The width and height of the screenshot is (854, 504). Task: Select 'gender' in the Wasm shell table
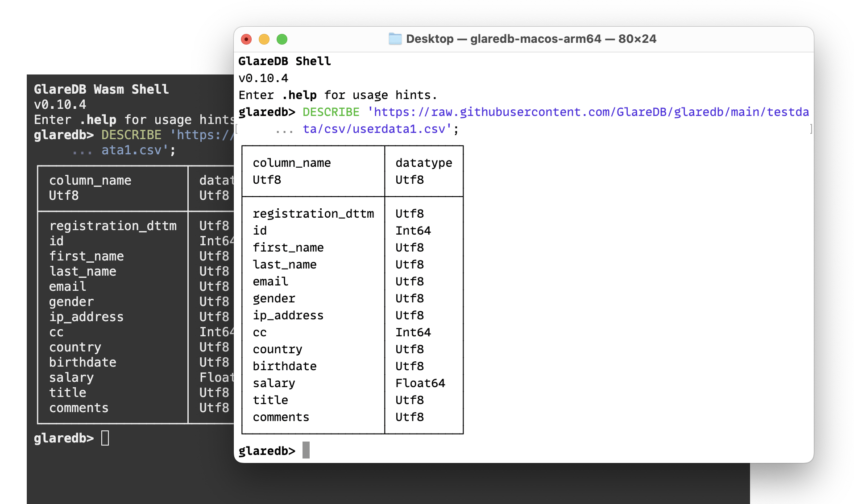click(x=71, y=302)
